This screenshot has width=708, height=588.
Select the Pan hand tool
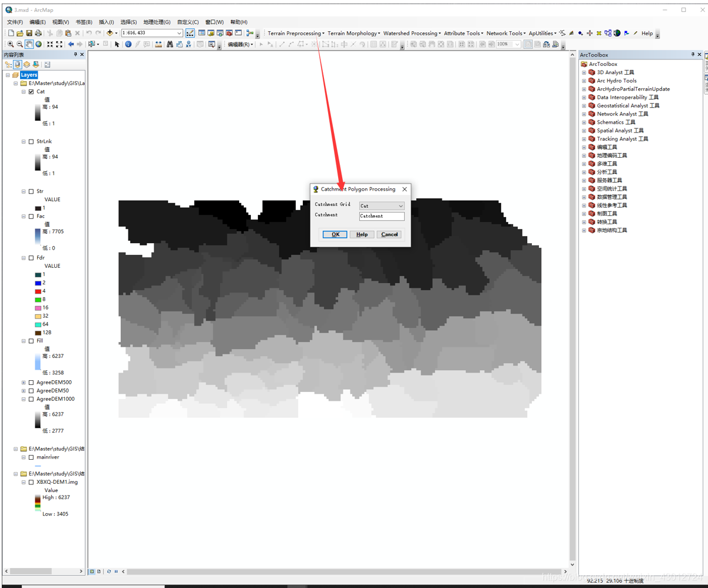[x=29, y=44]
